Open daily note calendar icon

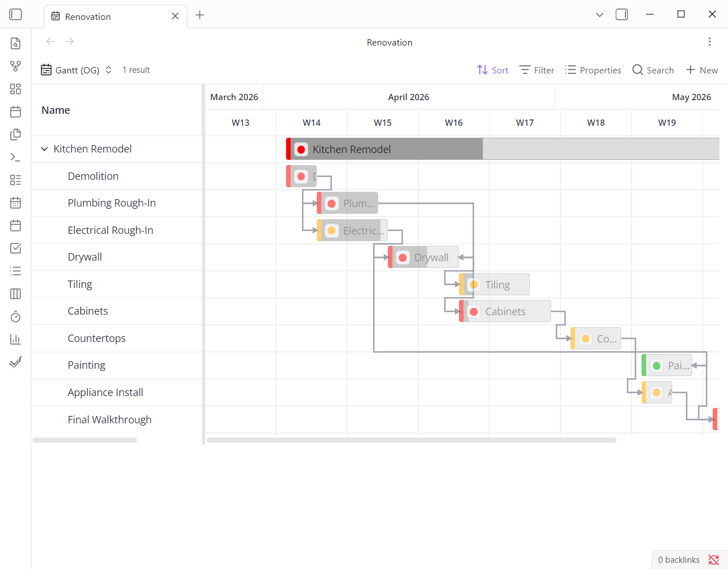tap(15, 112)
